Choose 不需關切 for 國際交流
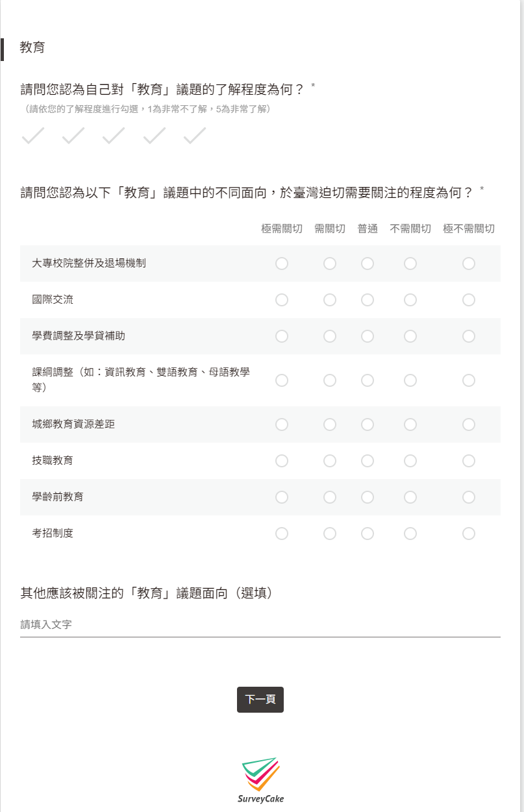Image resolution: width=524 pixels, height=812 pixels. click(410, 300)
